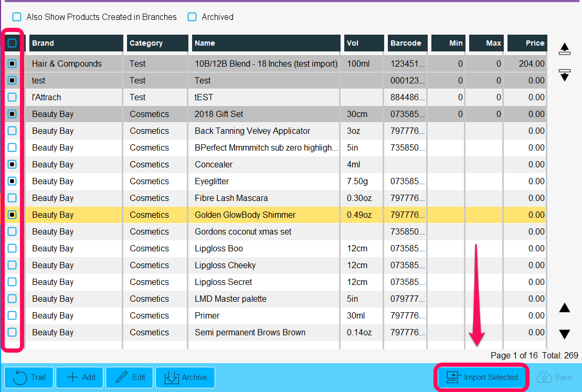Open the Trail history button

click(29, 377)
